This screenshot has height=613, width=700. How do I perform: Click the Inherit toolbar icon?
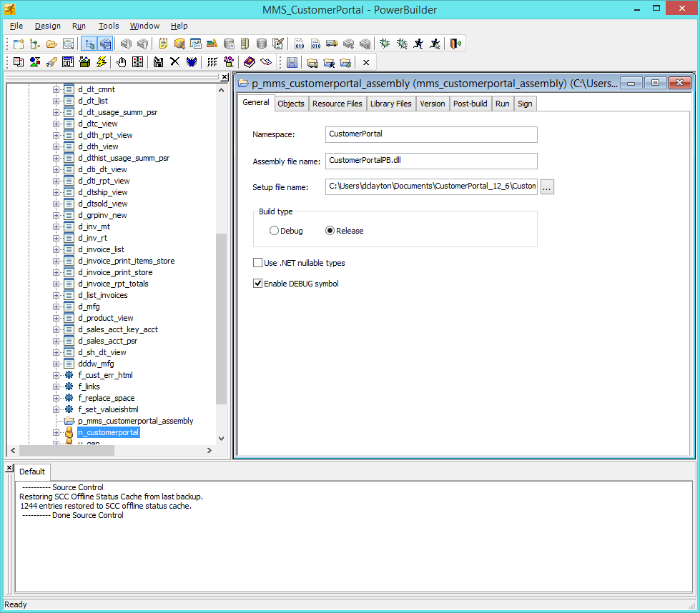click(x=35, y=44)
